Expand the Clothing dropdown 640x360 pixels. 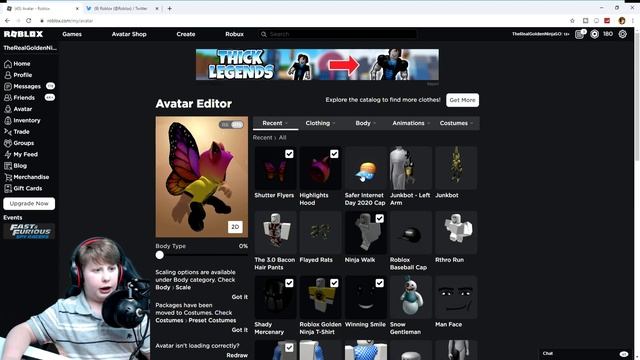pos(320,123)
